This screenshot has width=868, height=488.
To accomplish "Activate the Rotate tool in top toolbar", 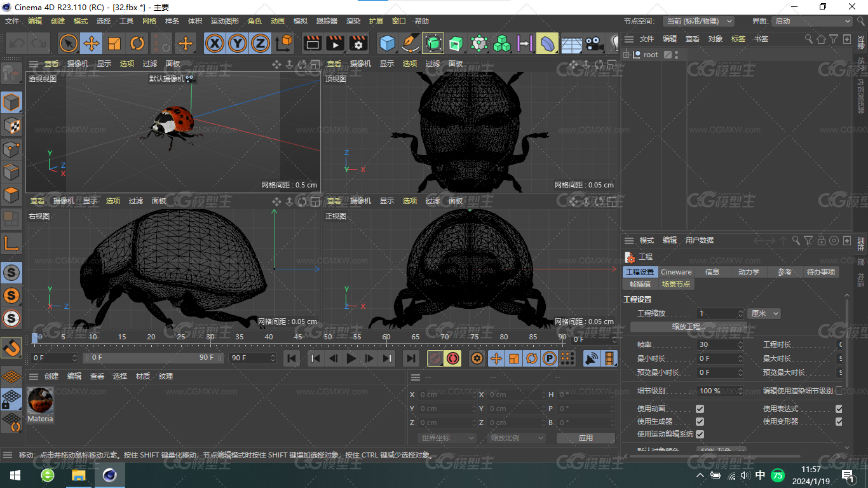I will (x=137, y=43).
